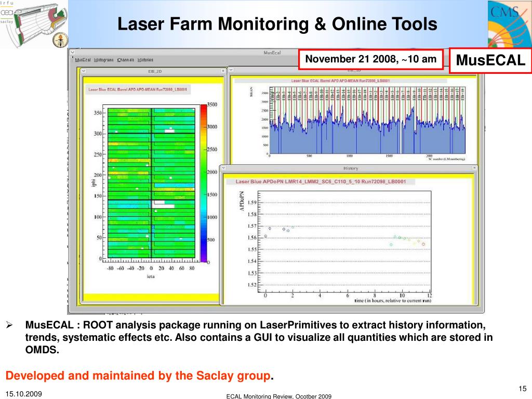Click the EB_2D plot title 'Laser Blue ECAL Barrel APD'

point(137,89)
